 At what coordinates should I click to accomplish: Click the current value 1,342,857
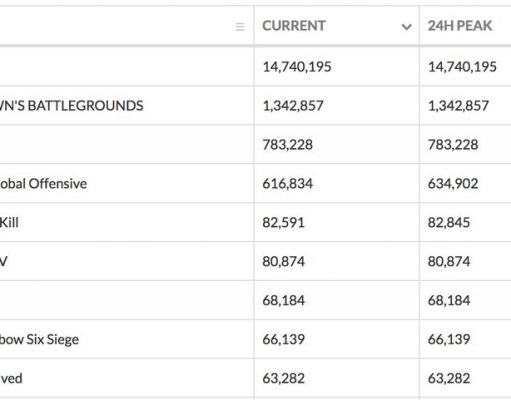(x=293, y=106)
